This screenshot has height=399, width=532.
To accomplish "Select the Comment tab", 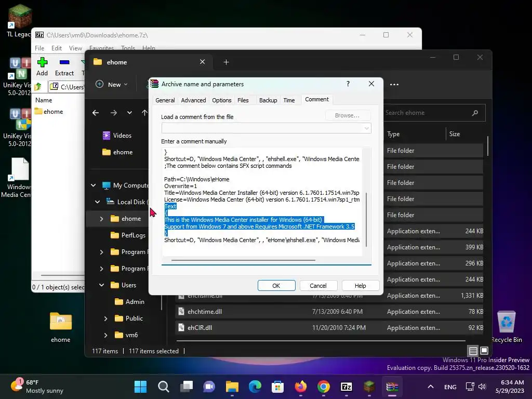I will click(317, 99).
